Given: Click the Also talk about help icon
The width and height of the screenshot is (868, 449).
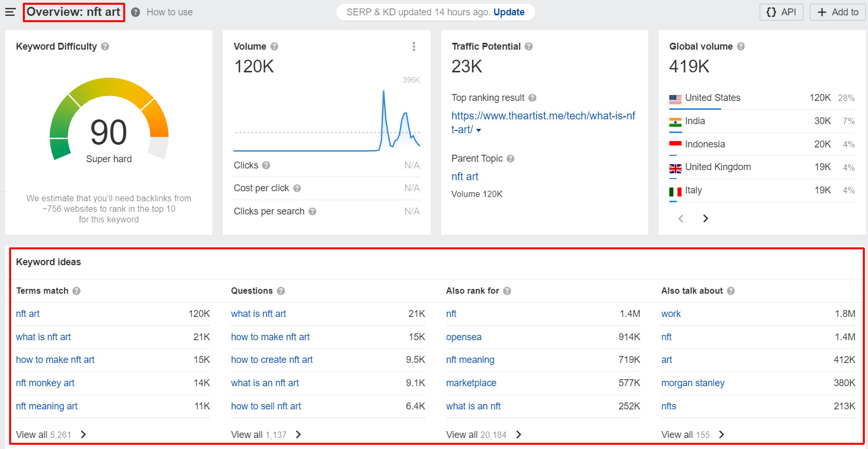Looking at the screenshot, I should (731, 291).
